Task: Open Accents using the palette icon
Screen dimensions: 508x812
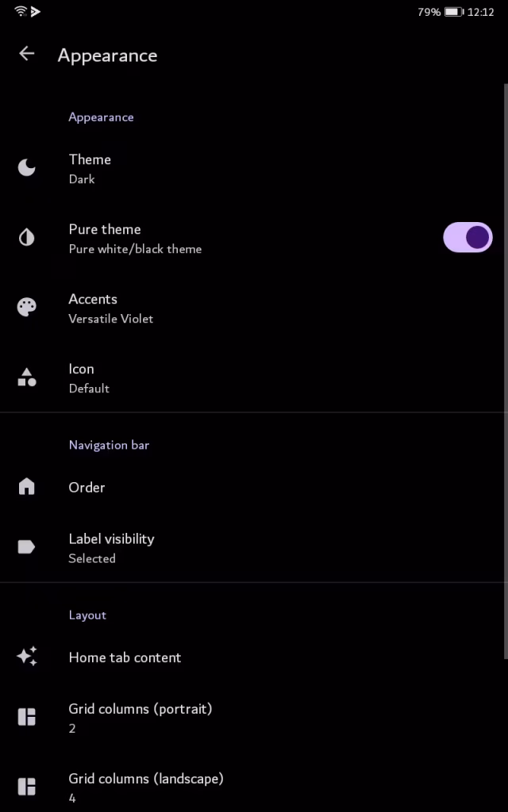Action: pyautogui.click(x=26, y=307)
